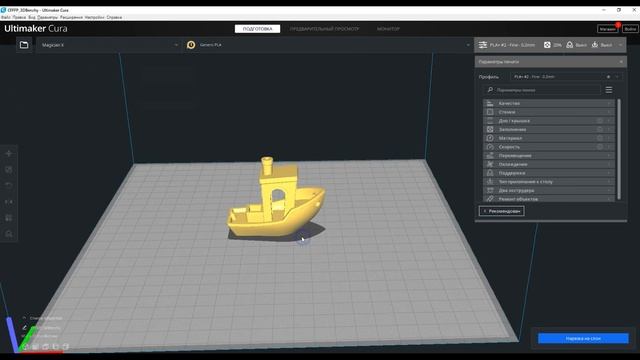Click the star icon in profile field
640x360 pixels.
coord(608,77)
